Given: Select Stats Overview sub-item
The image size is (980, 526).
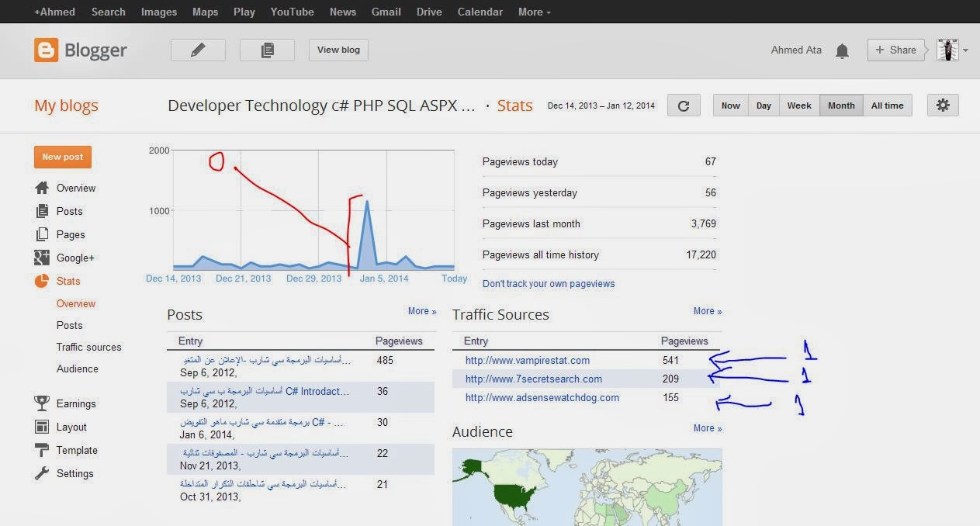Looking at the screenshot, I should coord(76,304).
